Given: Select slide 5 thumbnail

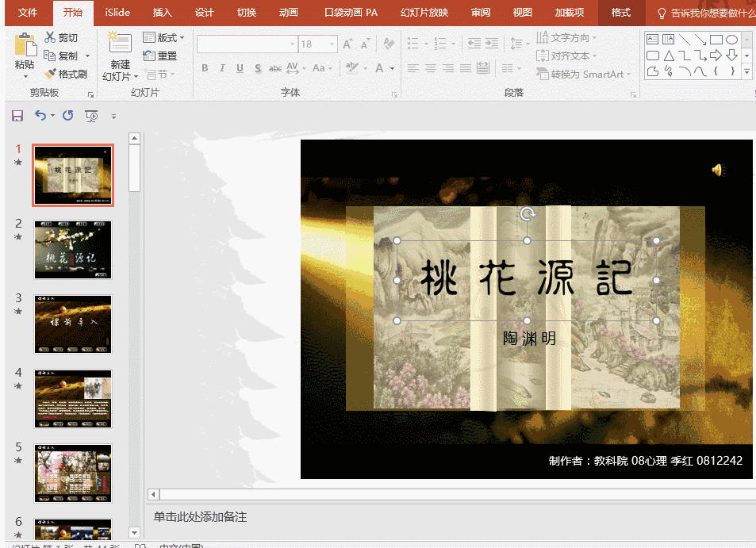Looking at the screenshot, I should [73, 473].
